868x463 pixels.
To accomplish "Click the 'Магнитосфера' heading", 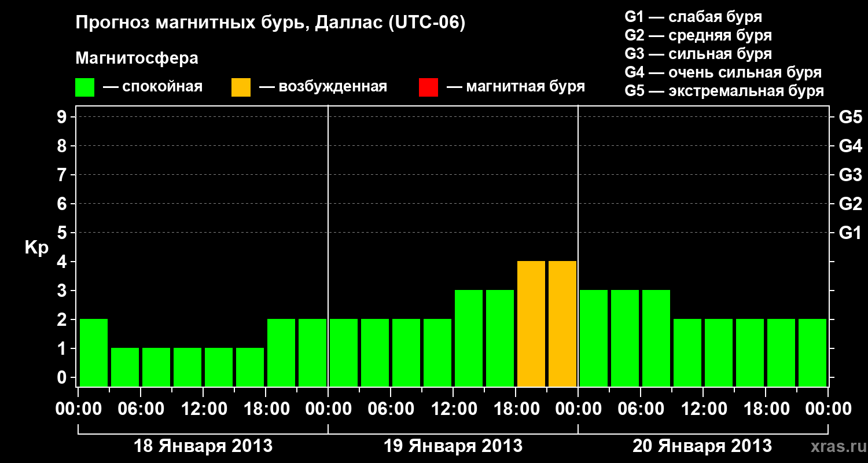I will pyautogui.click(x=137, y=58).
